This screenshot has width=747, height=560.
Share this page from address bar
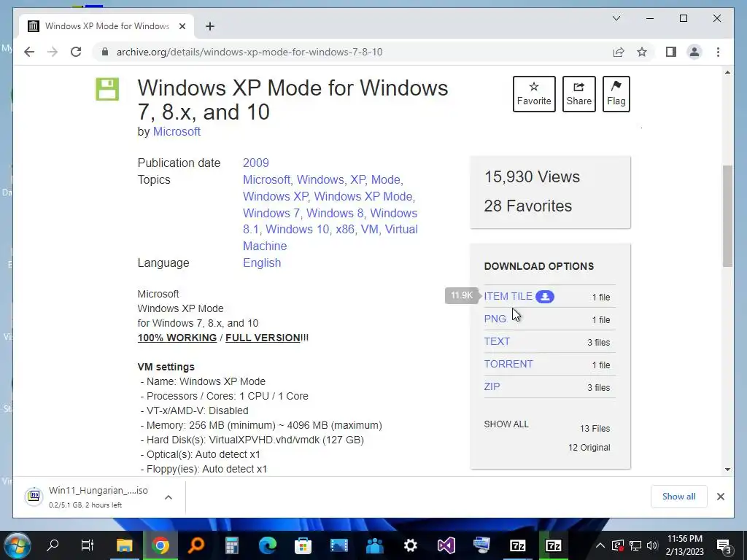point(619,52)
